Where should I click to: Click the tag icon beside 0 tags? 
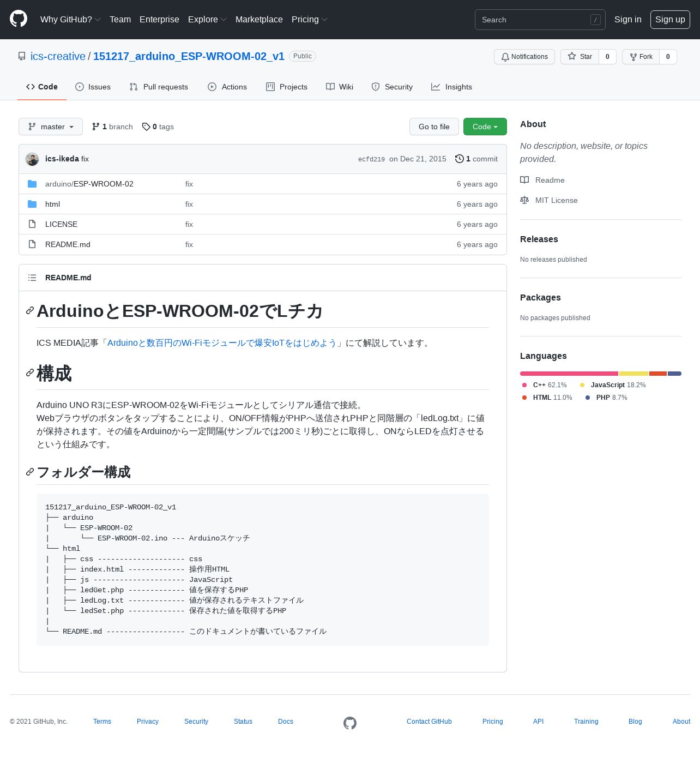[x=146, y=127]
